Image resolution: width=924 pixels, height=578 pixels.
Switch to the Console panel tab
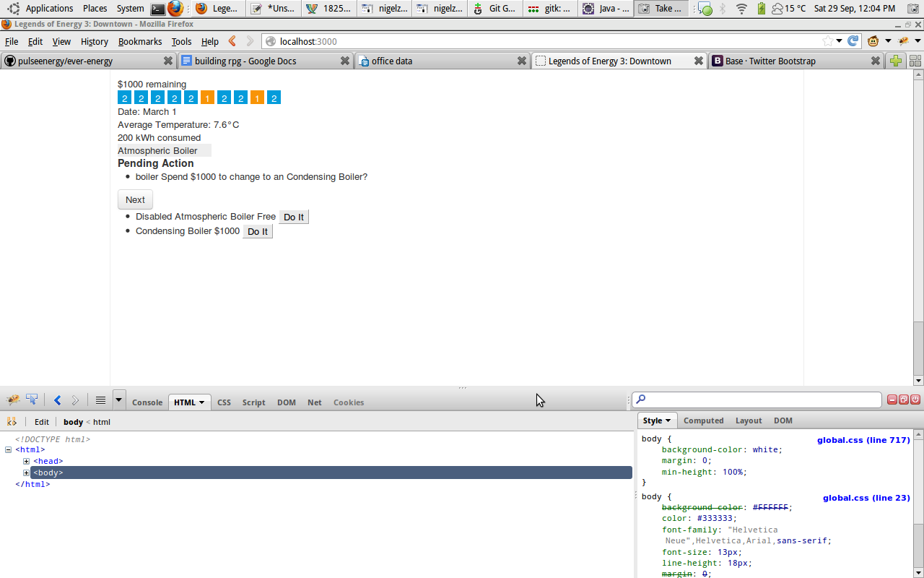coord(147,402)
